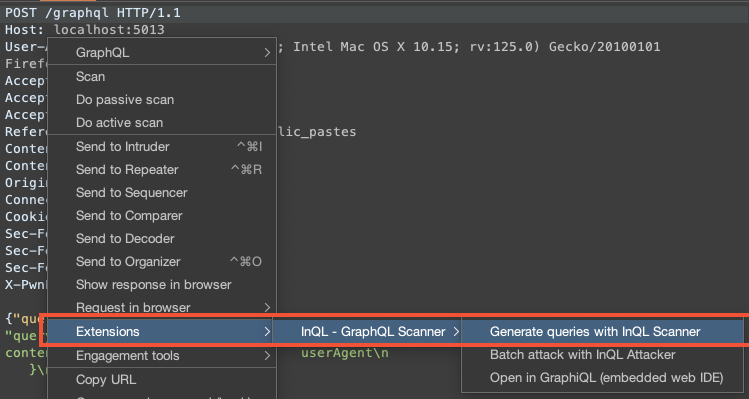Send request to Sequencer
Viewport: 749px width, 399px height.
point(162,193)
